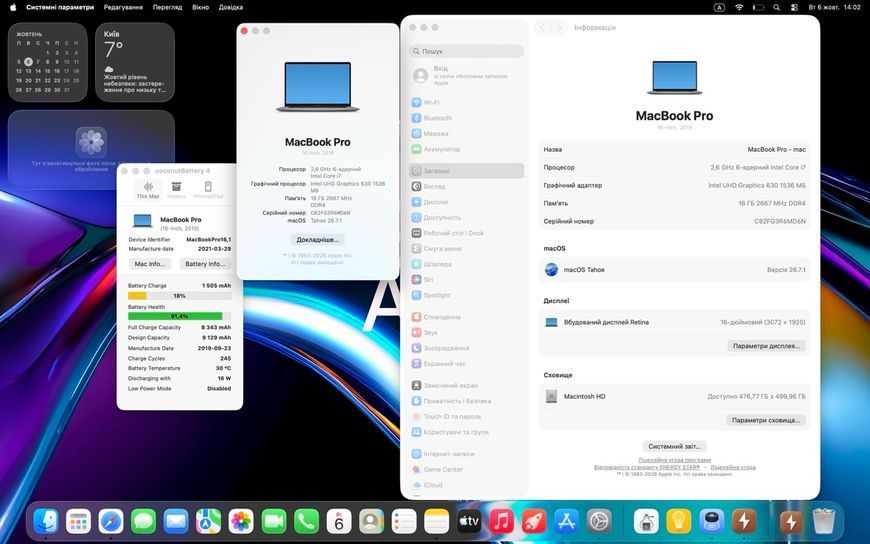Go forward with the settings toolbar chevron
Viewport: 870px width, 544px height.
click(559, 27)
